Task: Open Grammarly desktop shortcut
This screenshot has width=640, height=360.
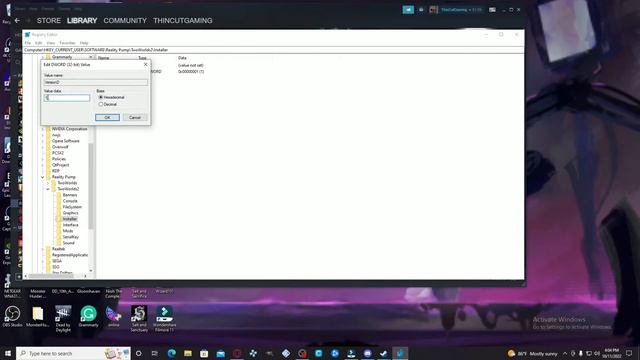Action: tap(88, 316)
